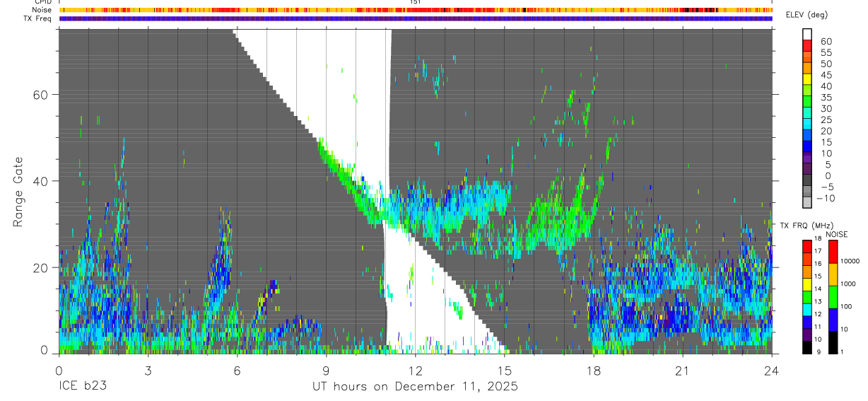Click the ELEV scale label '25'
The height and width of the screenshot is (401, 868).
click(826, 120)
